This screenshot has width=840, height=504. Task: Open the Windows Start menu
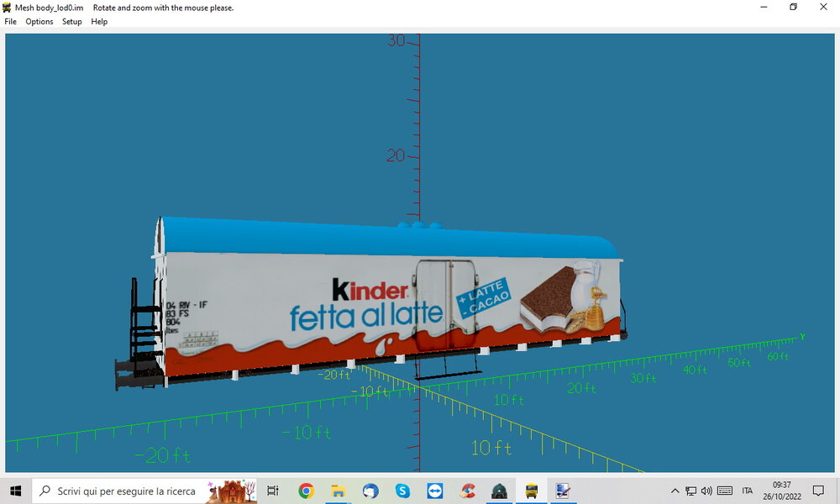(x=15, y=491)
